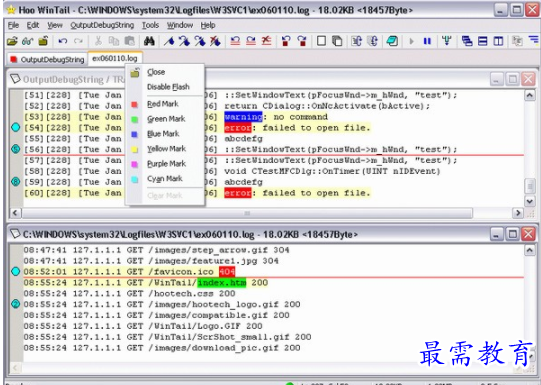The image size is (541, 385).
Task: Click the numbered bookmark circle on line [59]
Action: click(16, 181)
